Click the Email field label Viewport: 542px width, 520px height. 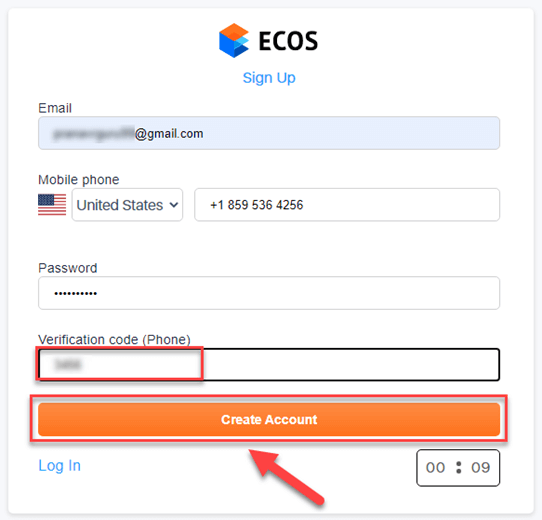click(x=55, y=108)
